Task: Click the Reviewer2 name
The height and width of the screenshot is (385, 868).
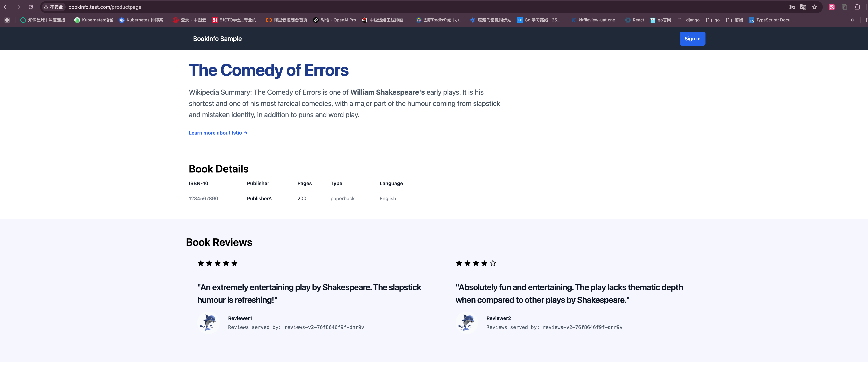Action: point(498,318)
